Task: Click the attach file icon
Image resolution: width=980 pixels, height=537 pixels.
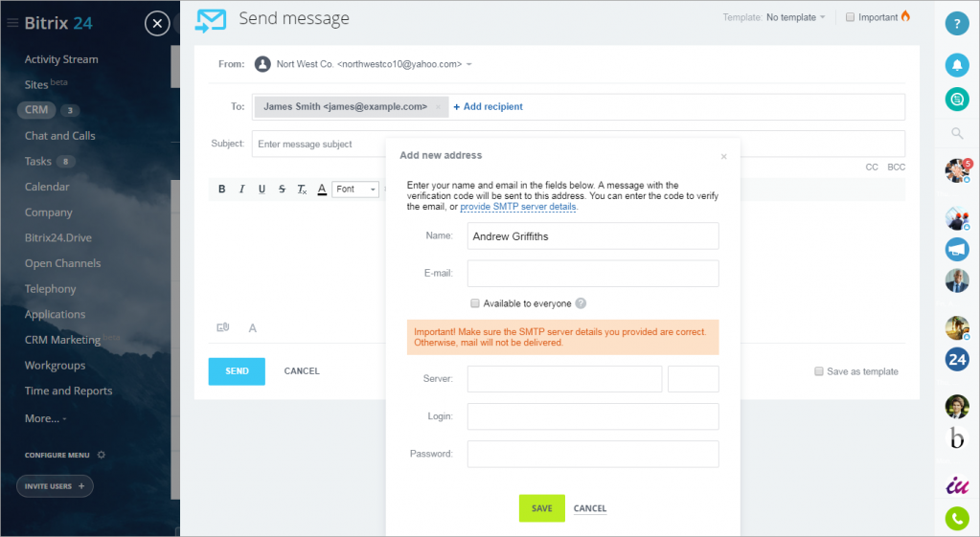Action: (223, 327)
